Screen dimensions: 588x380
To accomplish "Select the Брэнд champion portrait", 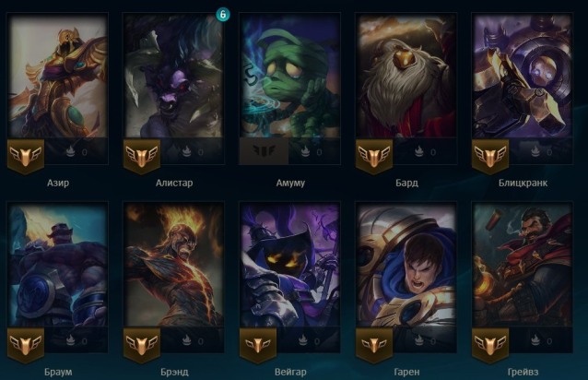I will (x=174, y=265).
